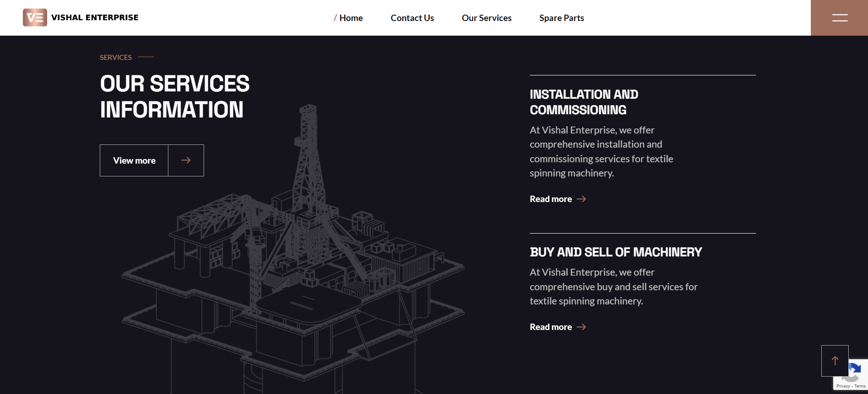Read more about Installation and Commissioning

(x=551, y=199)
